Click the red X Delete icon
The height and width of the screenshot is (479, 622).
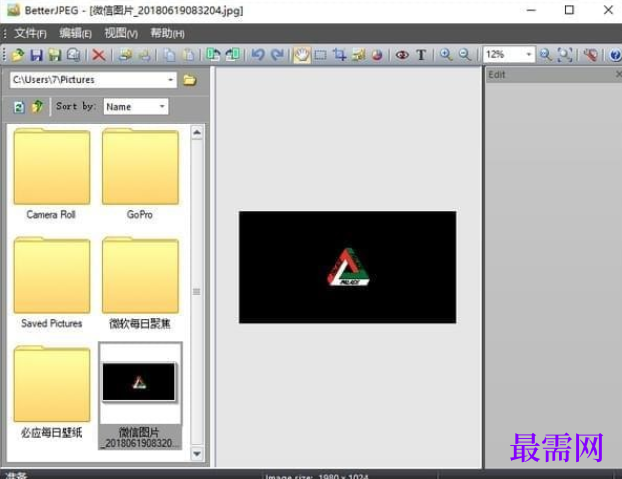(99, 55)
